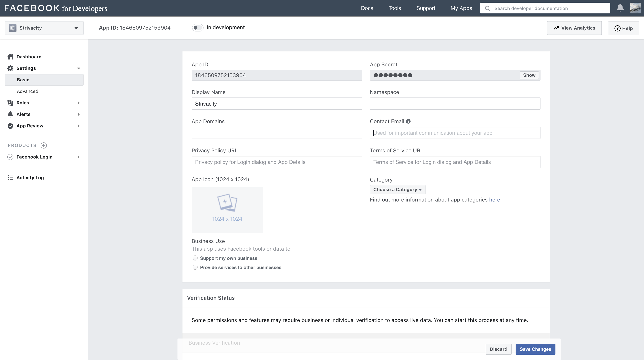Image resolution: width=644 pixels, height=360 pixels.
Task: Click the Privacy Policy URL field
Action: click(x=277, y=162)
